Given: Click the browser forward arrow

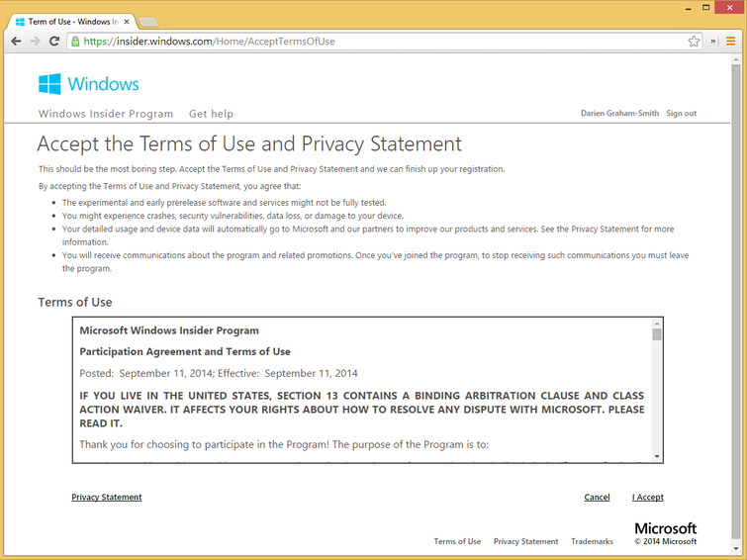Looking at the screenshot, I should pyautogui.click(x=36, y=42).
